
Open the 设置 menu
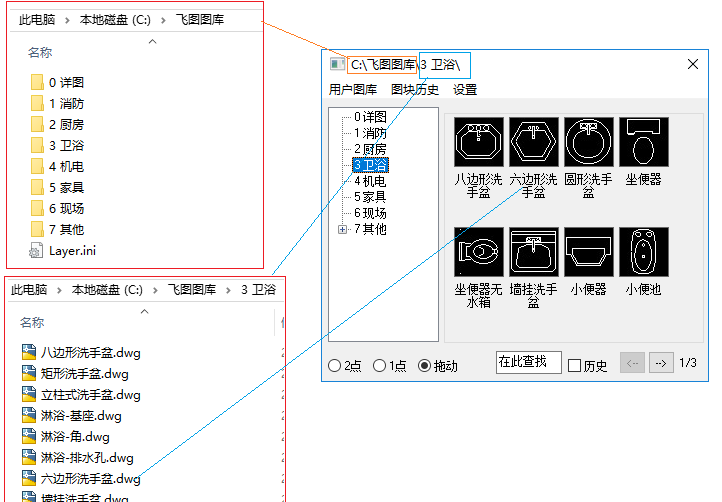pyautogui.click(x=465, y=89)
